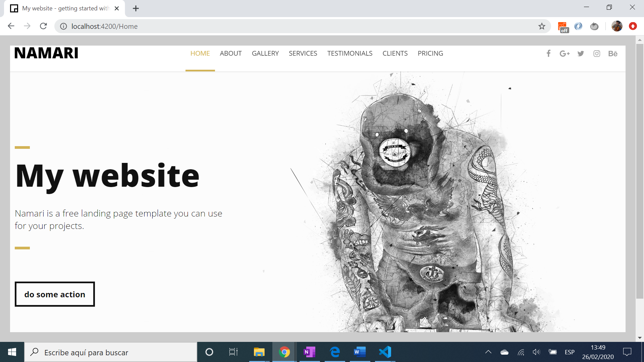Go to the ABOUT section
This screenshot has height=362, width=644.
[231, 54]
